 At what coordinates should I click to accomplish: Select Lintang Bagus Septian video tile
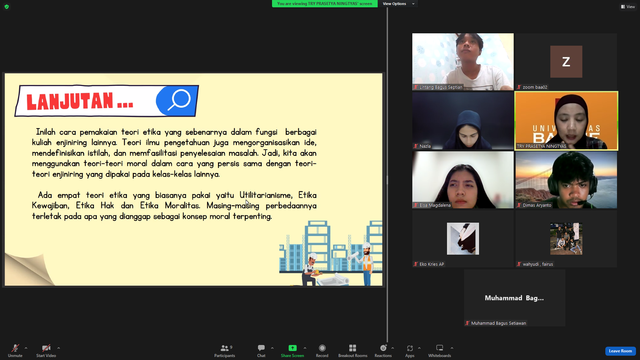point(463,62)
